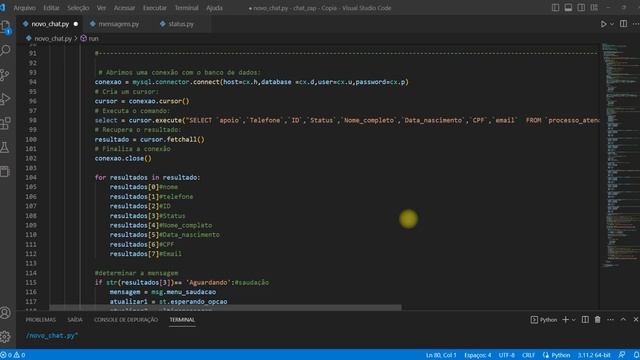Screen dimensions: 640x360
Task: Open the Editar menu
Action: point(51,8)
